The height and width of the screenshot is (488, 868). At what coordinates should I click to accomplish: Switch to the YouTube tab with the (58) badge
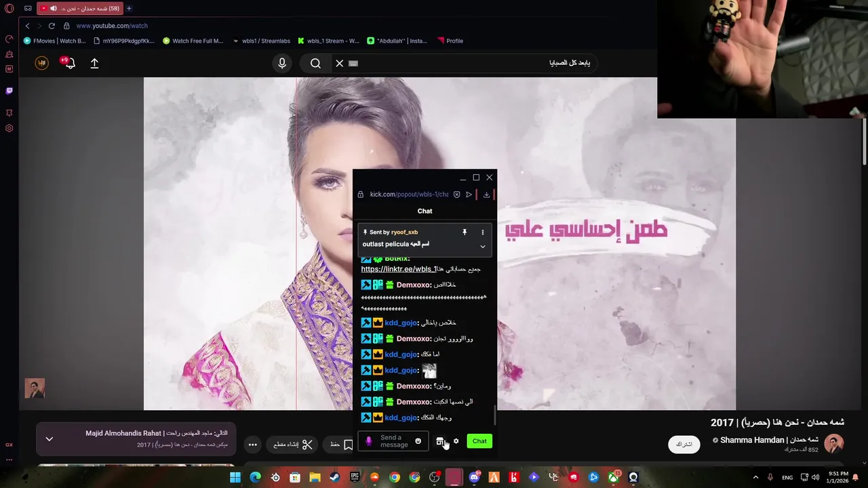point(80,9)
